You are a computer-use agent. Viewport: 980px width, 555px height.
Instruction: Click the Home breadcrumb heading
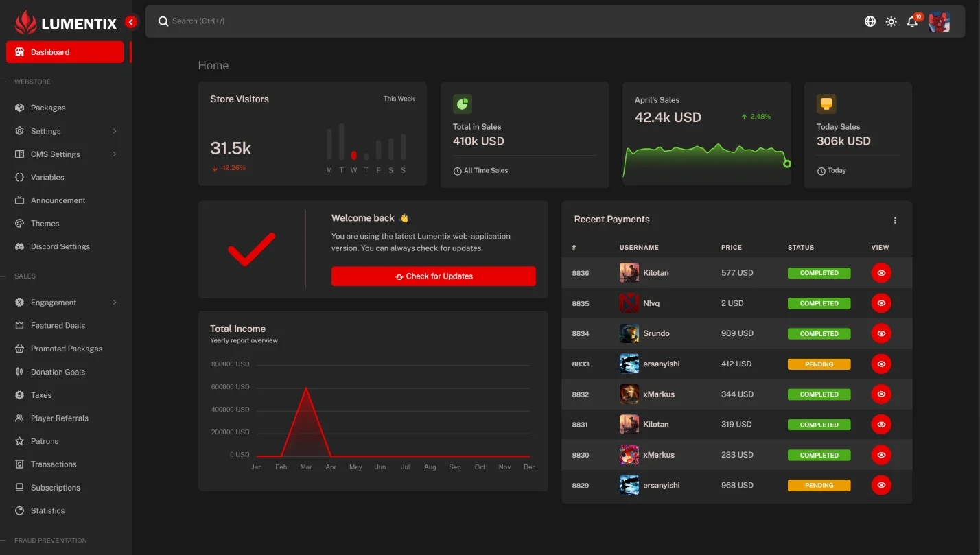coord(213,66)
